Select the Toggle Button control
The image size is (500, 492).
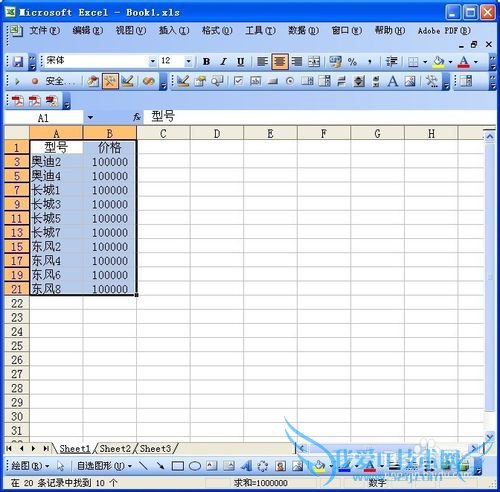click(341, 81)
